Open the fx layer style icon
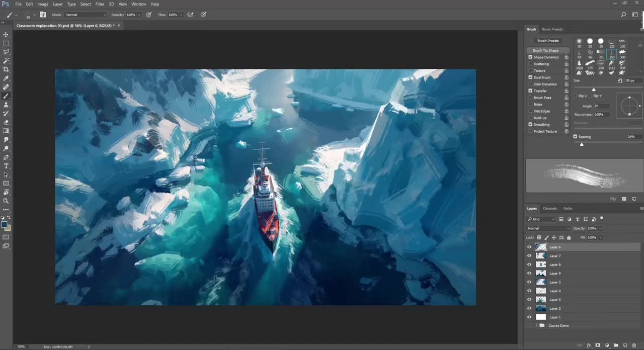 (x=589, y=345)
